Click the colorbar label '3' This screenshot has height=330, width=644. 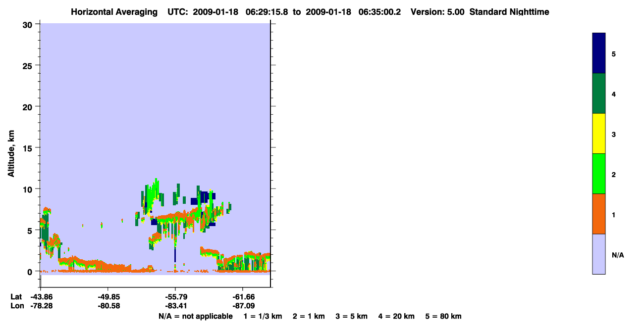pyautogui.click(x=614, y=134)
